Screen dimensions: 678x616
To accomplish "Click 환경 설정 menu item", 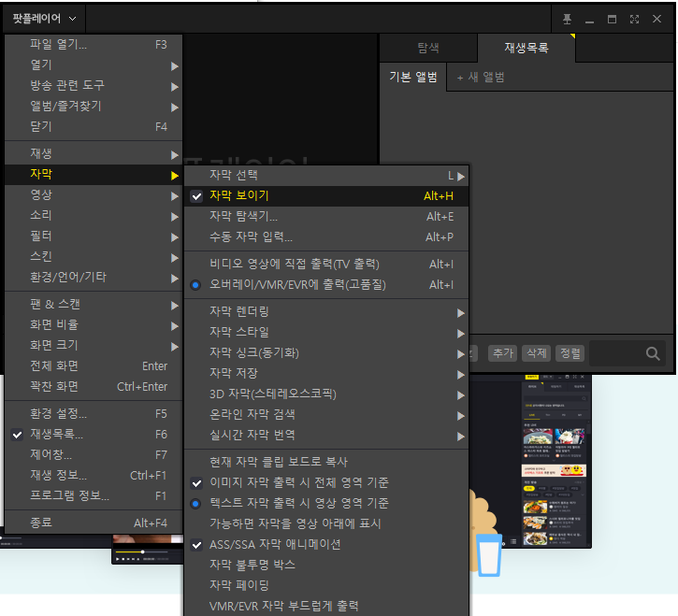I will coord(59,413).
